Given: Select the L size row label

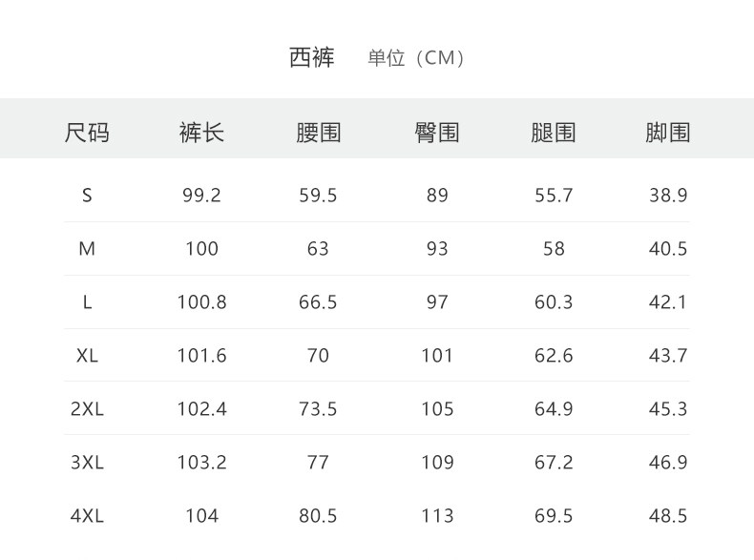Looking at the screenshot, I should (x=87, y=302).
